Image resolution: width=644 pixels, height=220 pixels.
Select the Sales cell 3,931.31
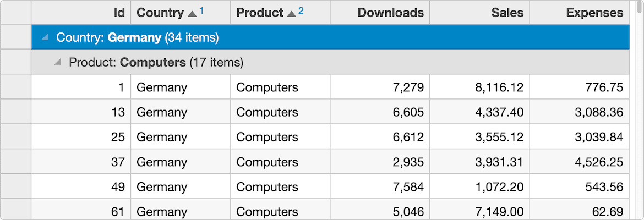[x=479, y=162]
